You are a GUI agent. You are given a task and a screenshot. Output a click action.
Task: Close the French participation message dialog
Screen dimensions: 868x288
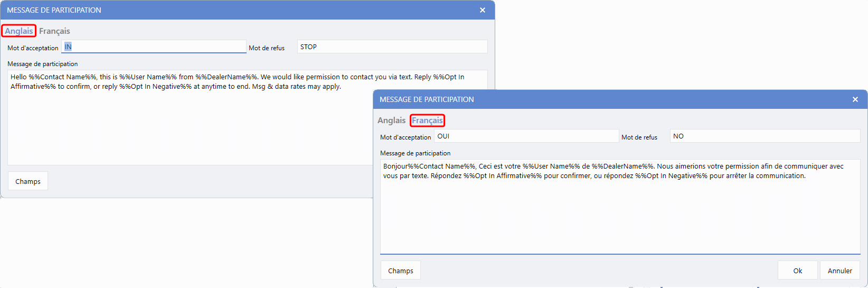coord(855,99)
